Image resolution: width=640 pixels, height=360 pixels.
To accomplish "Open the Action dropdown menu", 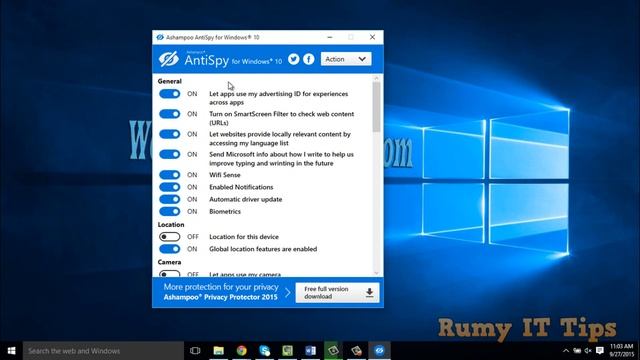I will point(346,59).
